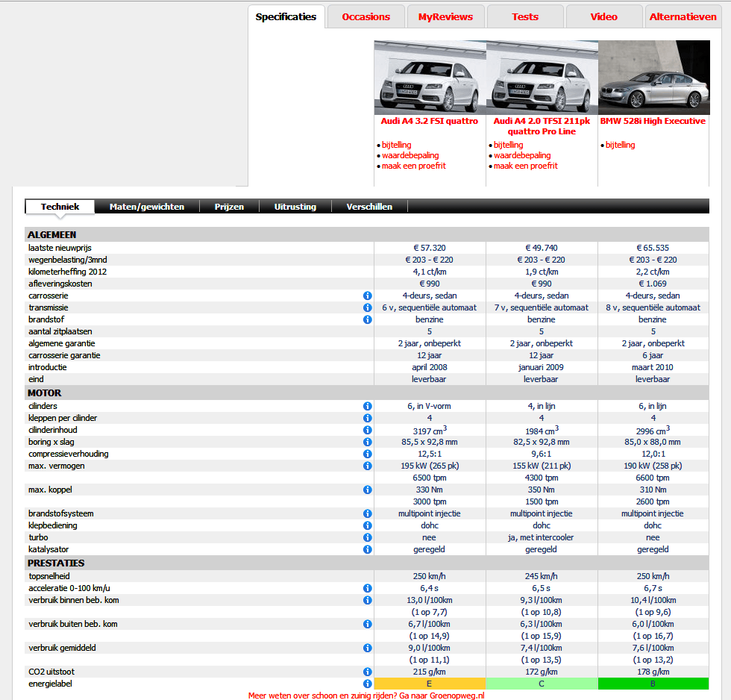This screenshot has height=700, width=731.
Task: Show info for turbo row
Action: click(x=367, y=537)
